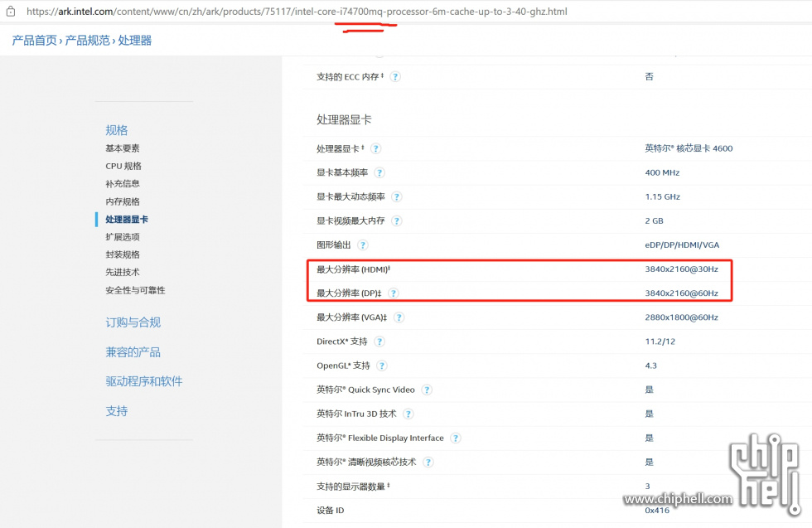Click eDP/DP/HDMI/VGA value
Image resolution: width=812 pixels, height=528 pixels.
[682, 245]
